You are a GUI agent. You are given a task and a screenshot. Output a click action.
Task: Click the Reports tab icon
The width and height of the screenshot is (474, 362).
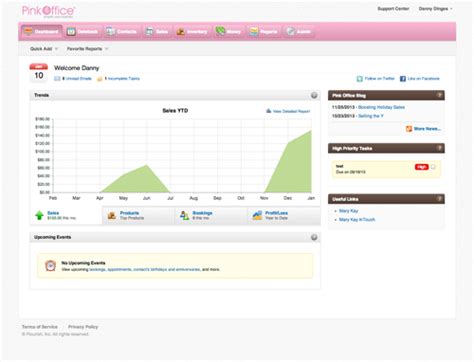(x=254, y=32)
